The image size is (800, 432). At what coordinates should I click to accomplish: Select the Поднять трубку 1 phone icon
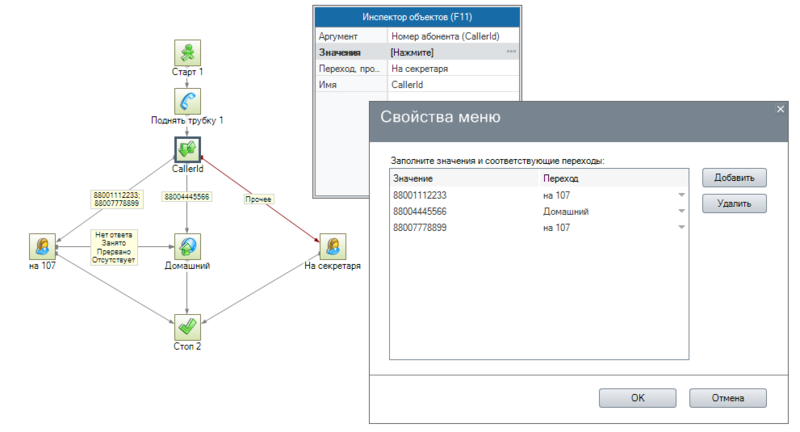(187, 101)
